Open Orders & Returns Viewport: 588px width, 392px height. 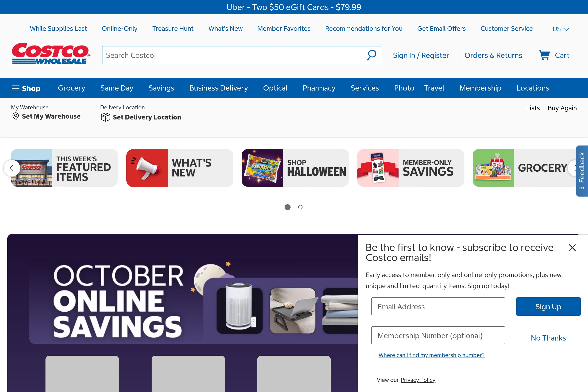click(x=493, y=55)
